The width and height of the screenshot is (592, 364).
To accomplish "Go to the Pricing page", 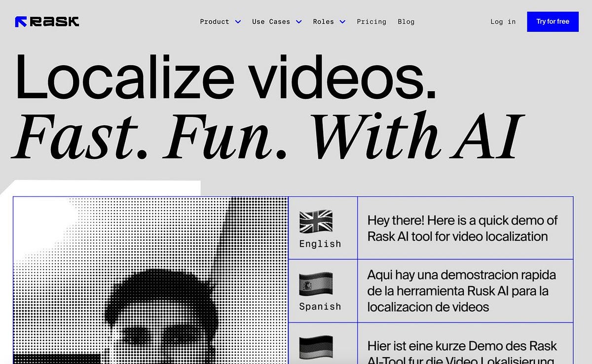I will pyautogui.click(x=371, y=22).
